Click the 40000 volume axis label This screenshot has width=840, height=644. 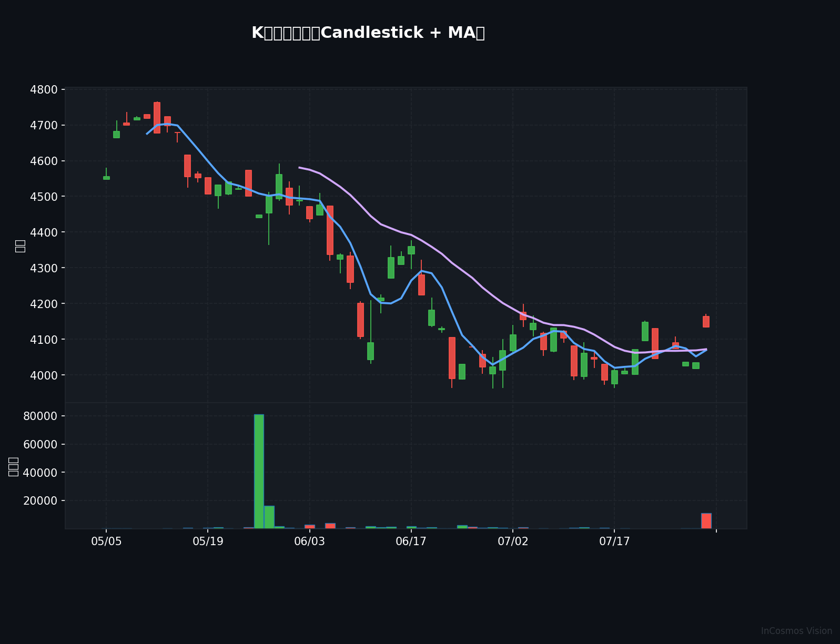pos(41,473)
